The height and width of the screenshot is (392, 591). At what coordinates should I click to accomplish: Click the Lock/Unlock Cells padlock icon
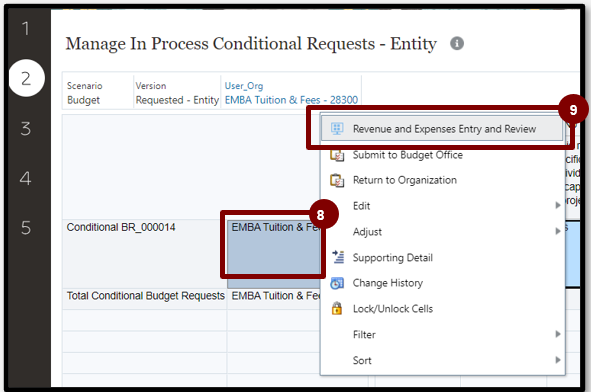point(337,308)
